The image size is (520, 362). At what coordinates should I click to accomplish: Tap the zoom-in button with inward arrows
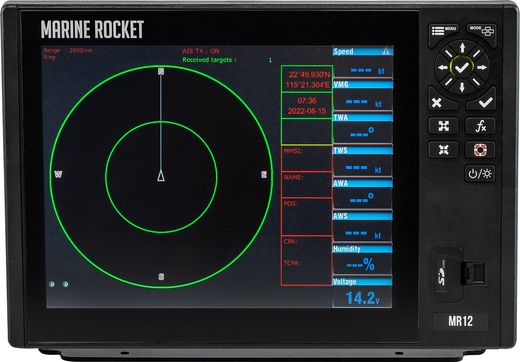[x=443, y=150]
